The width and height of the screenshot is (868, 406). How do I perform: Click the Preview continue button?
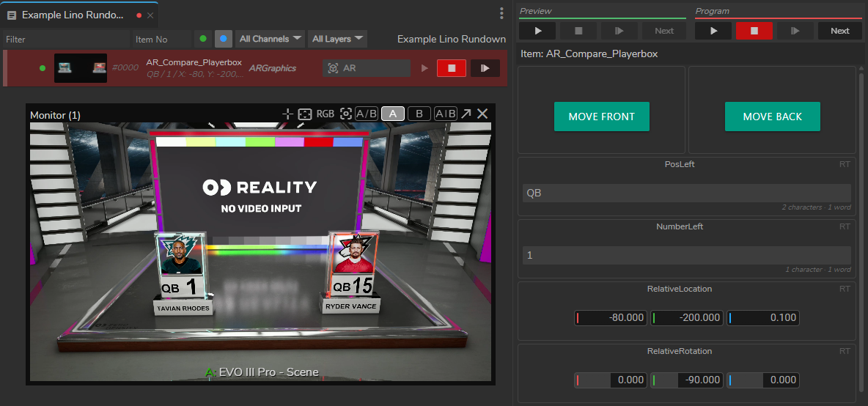click(619, 31)
